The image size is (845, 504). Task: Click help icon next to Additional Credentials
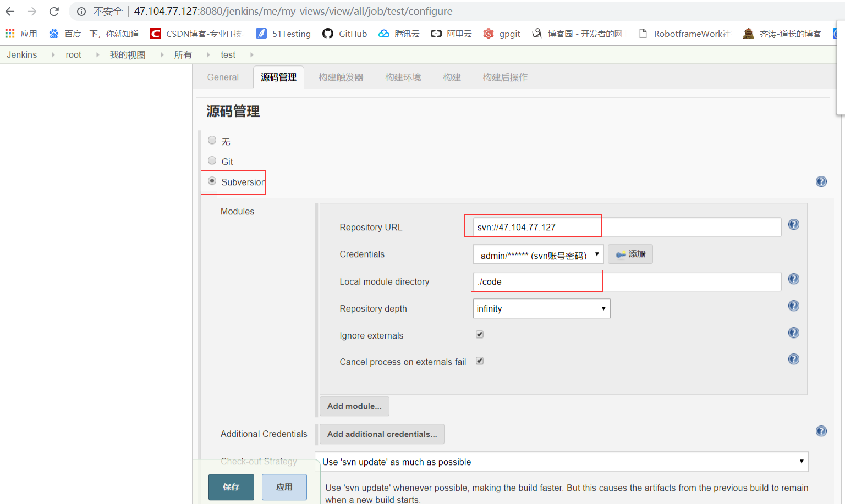(x=821, y=431)
